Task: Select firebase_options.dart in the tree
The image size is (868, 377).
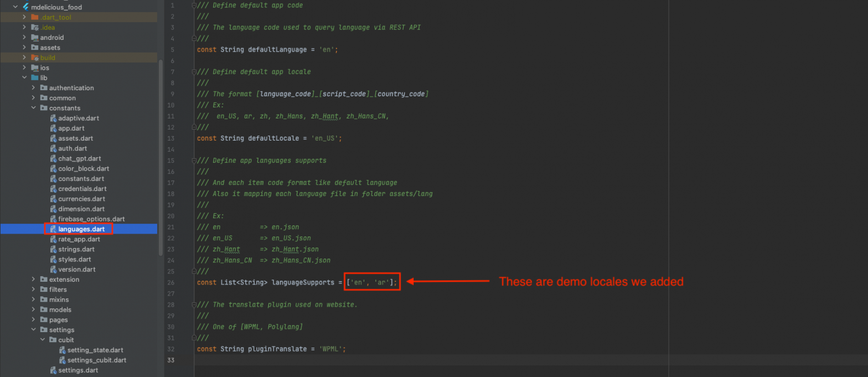Action: pyautogui.click(x=91, y=219)
